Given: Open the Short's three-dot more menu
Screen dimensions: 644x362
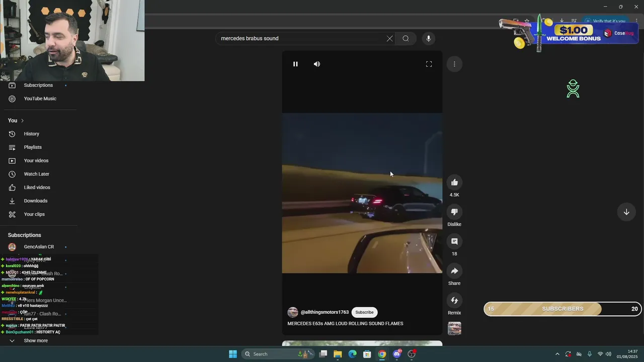Looking at the screenshot, I should point(454,64).
